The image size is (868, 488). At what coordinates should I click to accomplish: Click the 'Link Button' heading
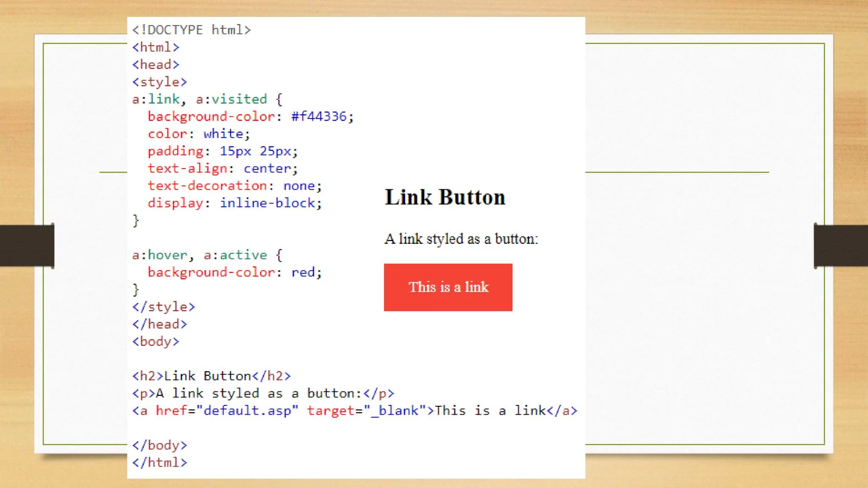445,197
